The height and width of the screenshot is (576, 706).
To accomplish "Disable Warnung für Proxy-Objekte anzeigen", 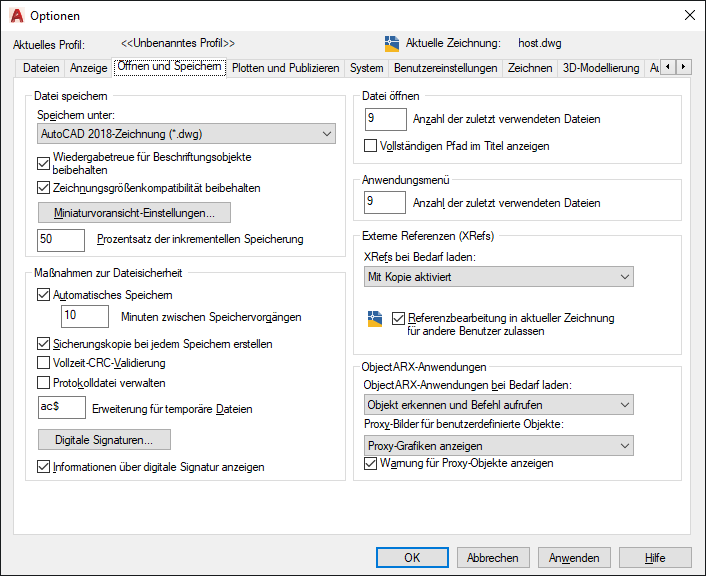I will click(372, 464).
